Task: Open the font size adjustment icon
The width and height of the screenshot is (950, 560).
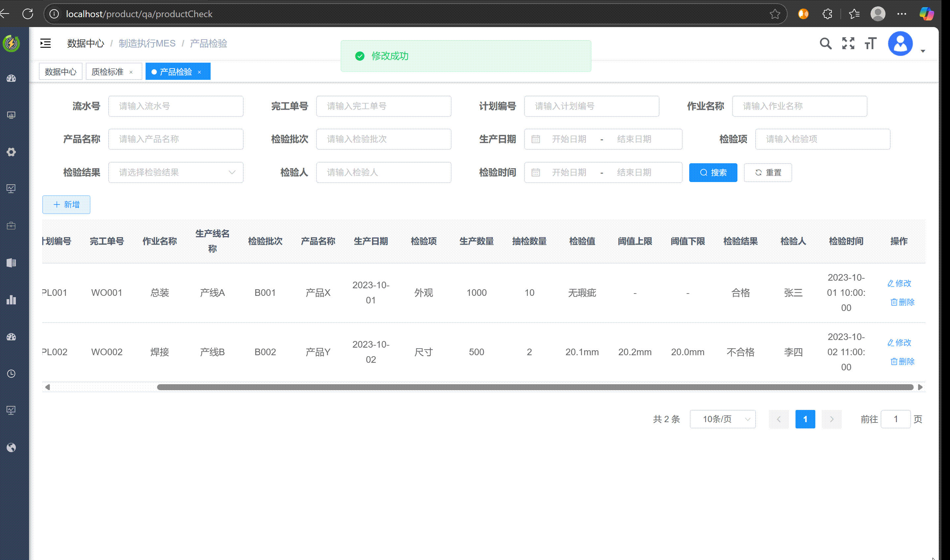Action: pyautogui.click(x=870, y=44)
